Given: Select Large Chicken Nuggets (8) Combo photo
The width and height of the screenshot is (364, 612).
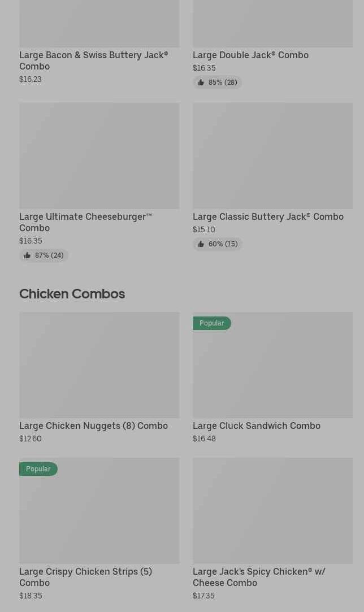Looking at the screenshot, I should (x=99, y=365).
